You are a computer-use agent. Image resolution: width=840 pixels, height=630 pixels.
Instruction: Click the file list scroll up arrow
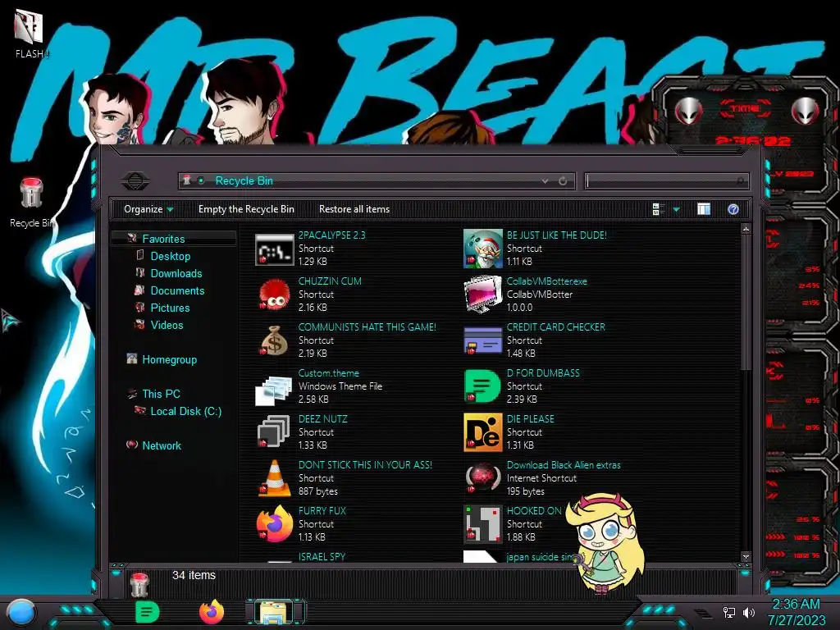745,230
